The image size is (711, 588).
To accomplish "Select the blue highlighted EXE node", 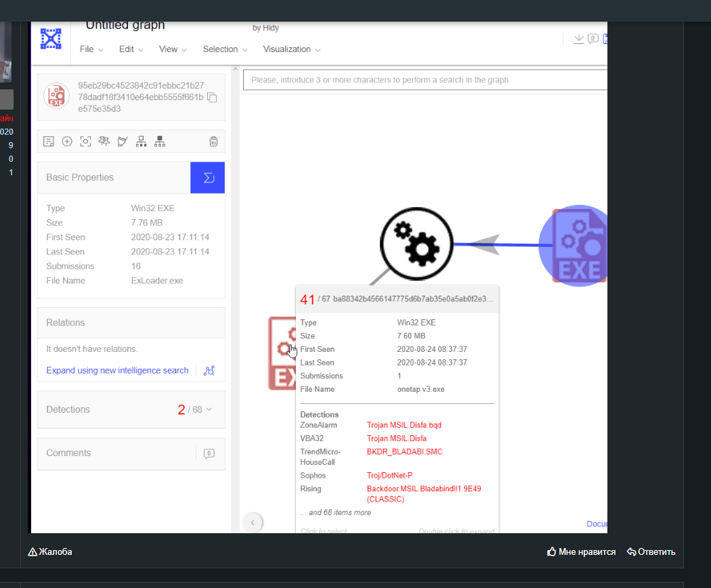I will click(573, 246).
